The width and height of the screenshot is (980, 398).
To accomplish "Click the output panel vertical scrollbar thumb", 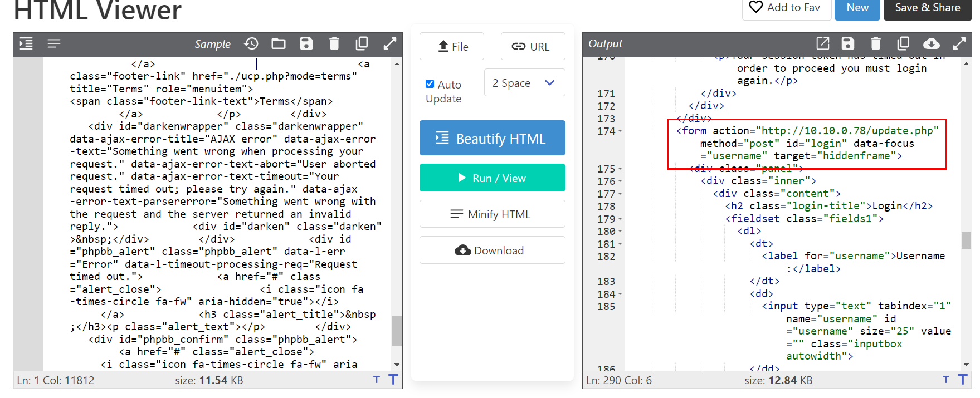I will (x=966, y=240).
